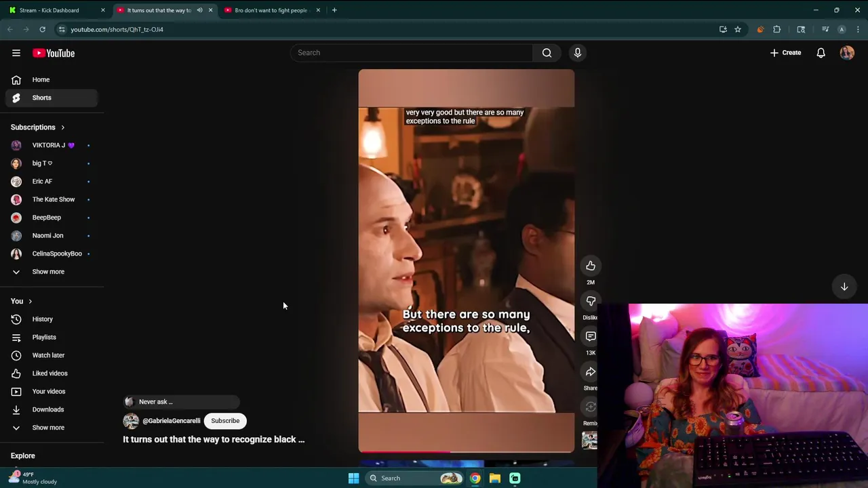Viewport: 868px width, 488px height.
Task: Open the Home page in the sidebar
Action: 52,80
